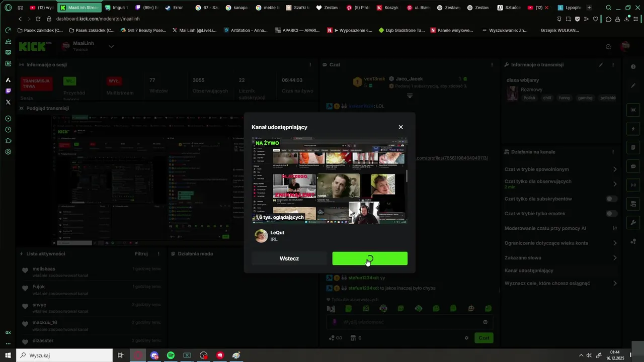644x362 pixels.
Task: Open X panel in Opera sidebar
Action: pyautogui.click(x=8, y=102)
